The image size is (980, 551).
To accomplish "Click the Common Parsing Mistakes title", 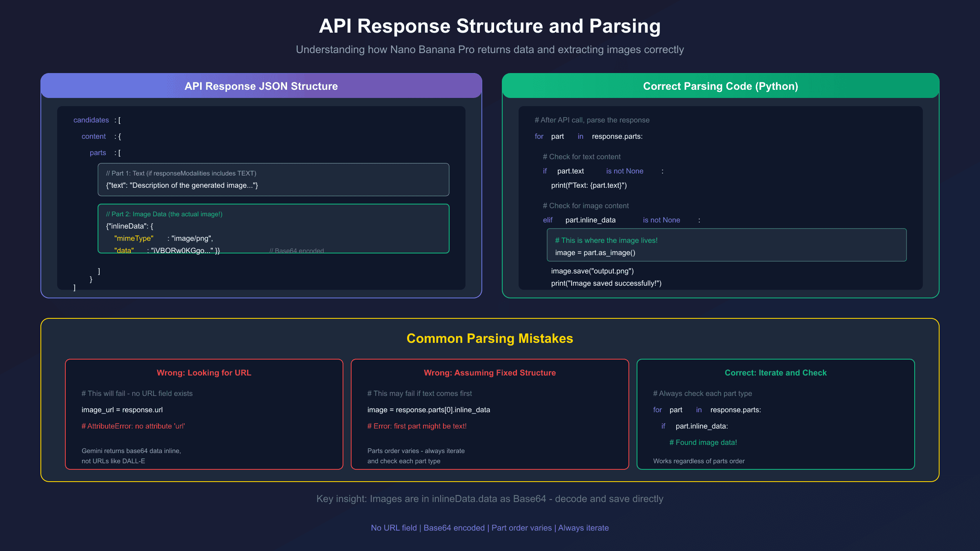I will coord(490,338).
